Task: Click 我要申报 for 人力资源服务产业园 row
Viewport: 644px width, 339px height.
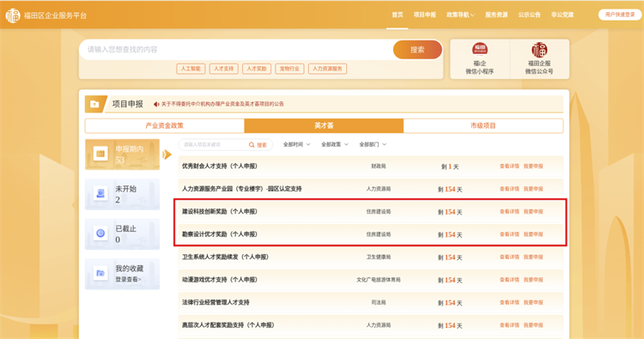Action: [533, 189]
